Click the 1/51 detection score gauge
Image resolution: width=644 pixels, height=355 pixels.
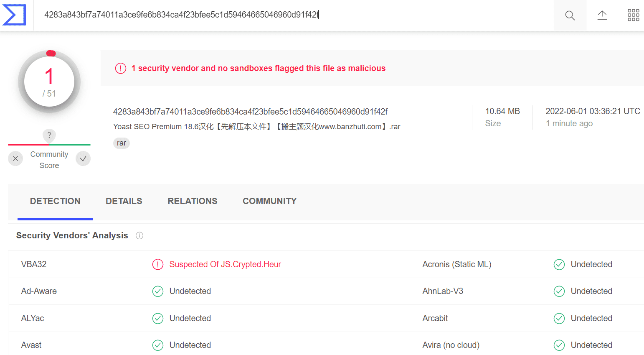pyautogui.click(x=49, y=82)
